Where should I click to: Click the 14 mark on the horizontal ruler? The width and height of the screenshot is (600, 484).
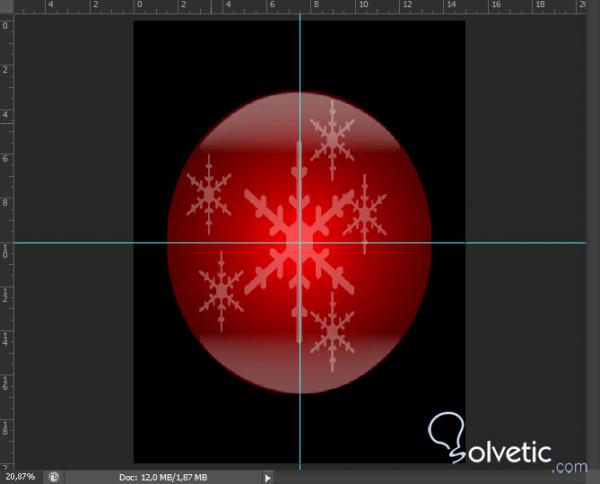pos(452,5)
